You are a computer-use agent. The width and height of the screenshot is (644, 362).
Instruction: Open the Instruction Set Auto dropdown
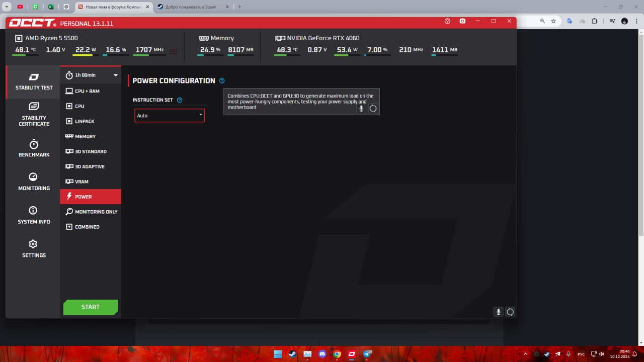pyautogui.click(x=170, y=116)
